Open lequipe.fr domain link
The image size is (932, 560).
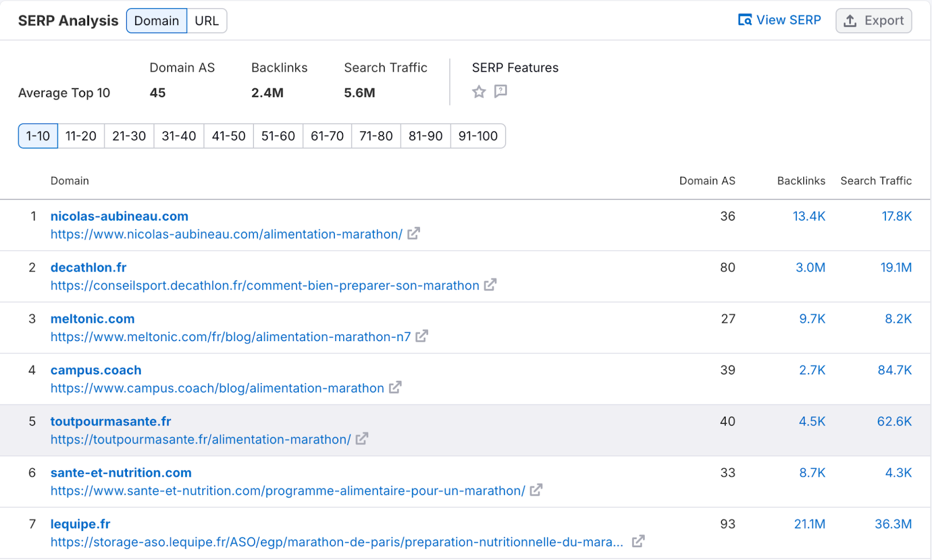tap(80, 524)
